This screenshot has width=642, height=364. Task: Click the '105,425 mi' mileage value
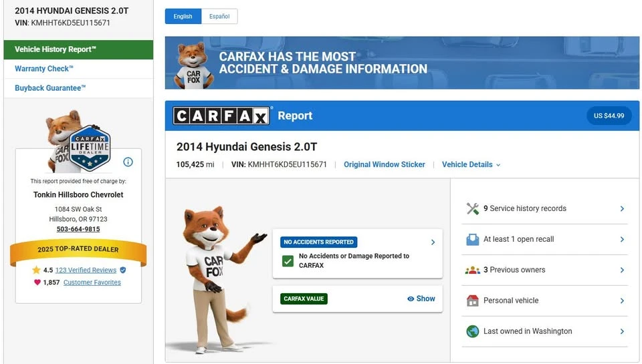(x=195, y=164)
